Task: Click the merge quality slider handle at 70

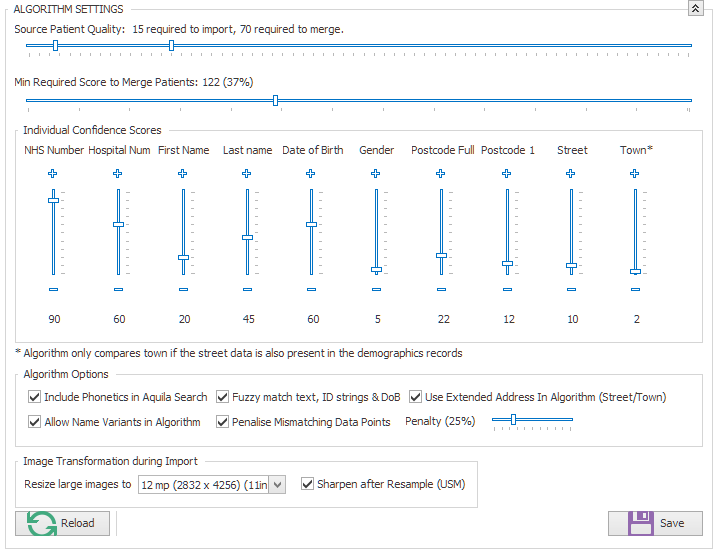Action: pyautogui.click(x=171, y=45)
